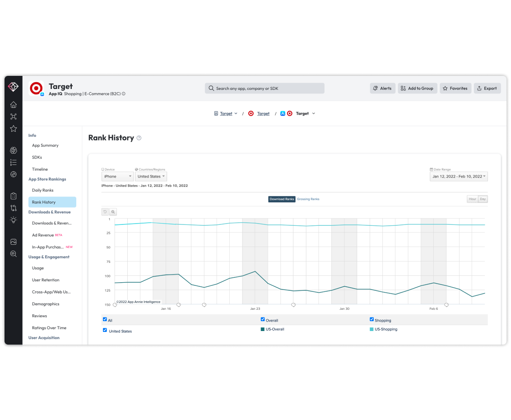511x420 pixels.
Task: Open the swap arrows compare icon
Action: click(14, 208)
